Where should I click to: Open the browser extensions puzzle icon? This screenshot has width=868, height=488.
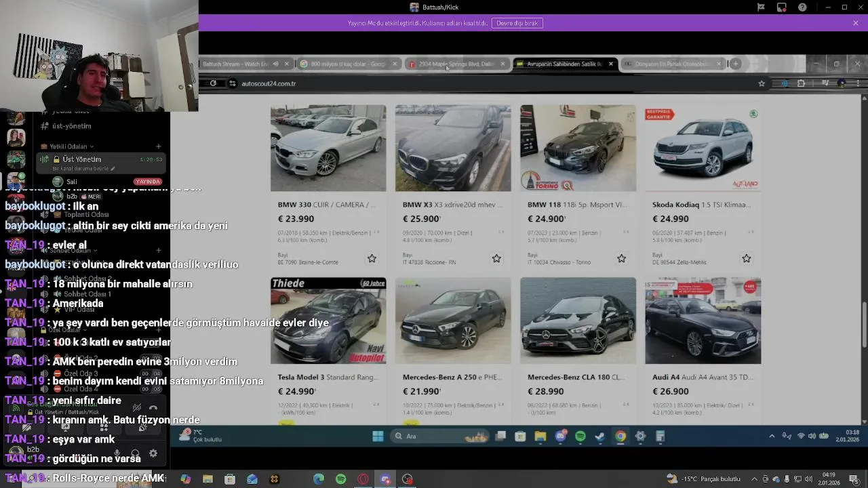pyautogui.click(x=801, y=83)
